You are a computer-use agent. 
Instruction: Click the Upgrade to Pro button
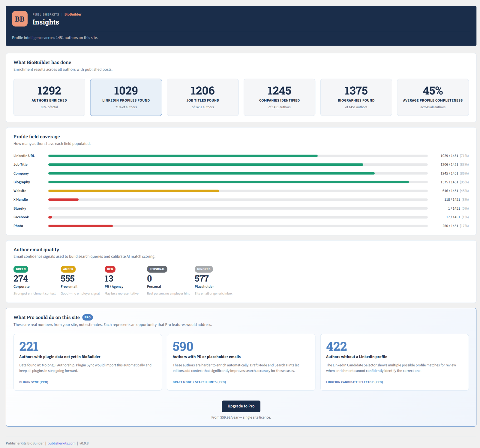241,406
